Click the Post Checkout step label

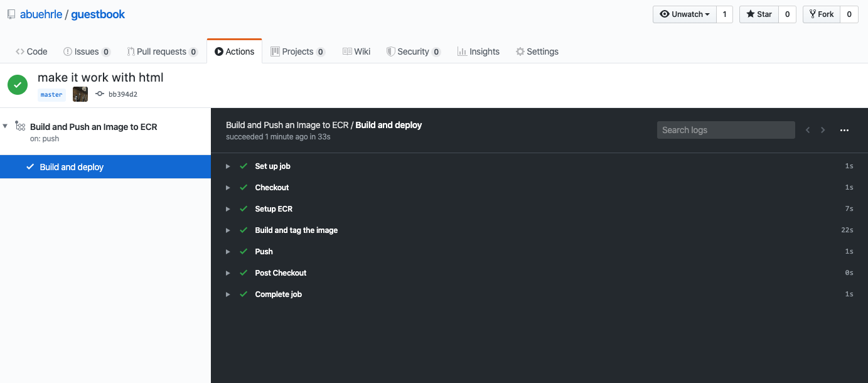coord(281,273)
